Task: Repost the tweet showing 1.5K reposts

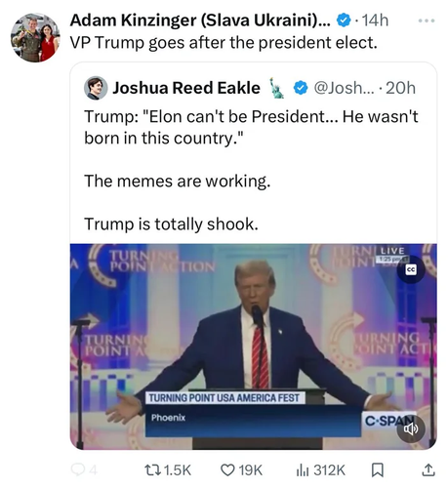Action: (168, 470)
